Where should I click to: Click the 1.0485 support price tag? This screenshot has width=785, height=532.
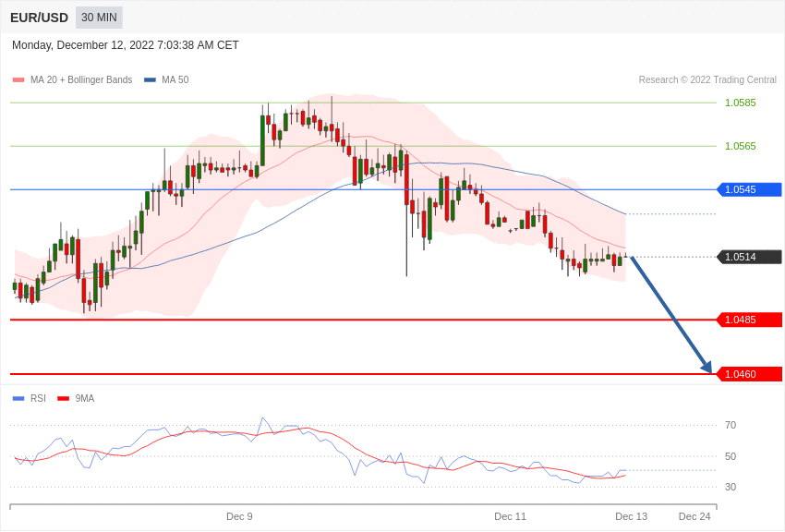pos(750,320)
